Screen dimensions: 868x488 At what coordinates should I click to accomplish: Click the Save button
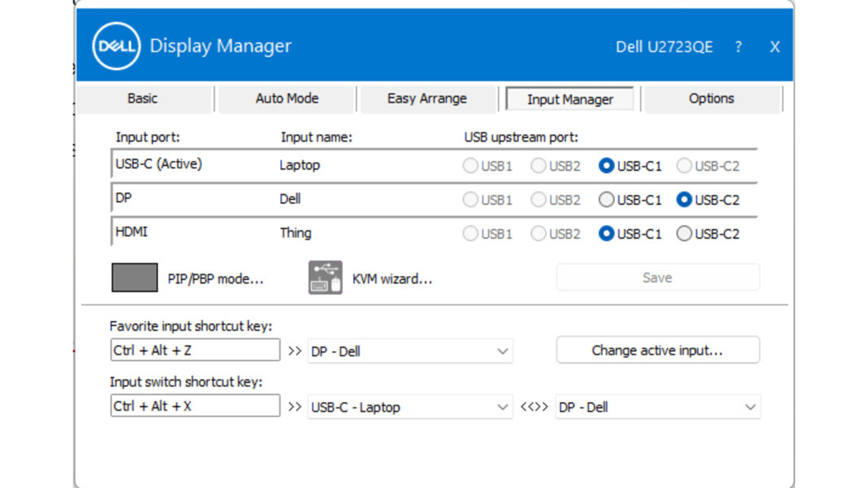(x=658, y=277)
